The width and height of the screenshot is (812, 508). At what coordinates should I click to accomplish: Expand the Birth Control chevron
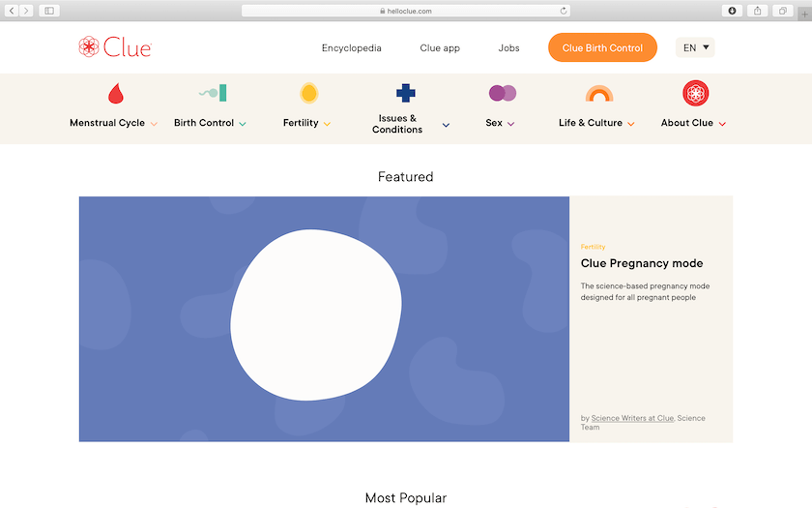[243, 124]
